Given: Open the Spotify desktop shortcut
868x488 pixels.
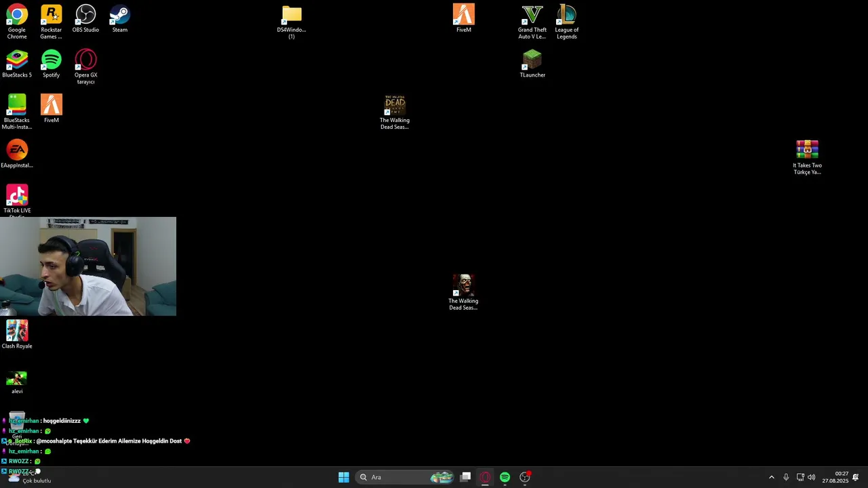Looking at the screenshot, I should [52, 64].
